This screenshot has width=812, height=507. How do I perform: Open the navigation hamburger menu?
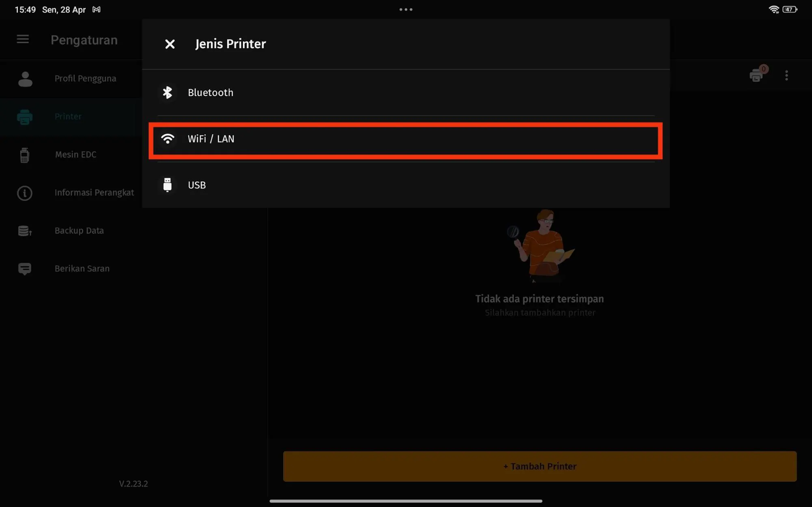pos(22,39)
